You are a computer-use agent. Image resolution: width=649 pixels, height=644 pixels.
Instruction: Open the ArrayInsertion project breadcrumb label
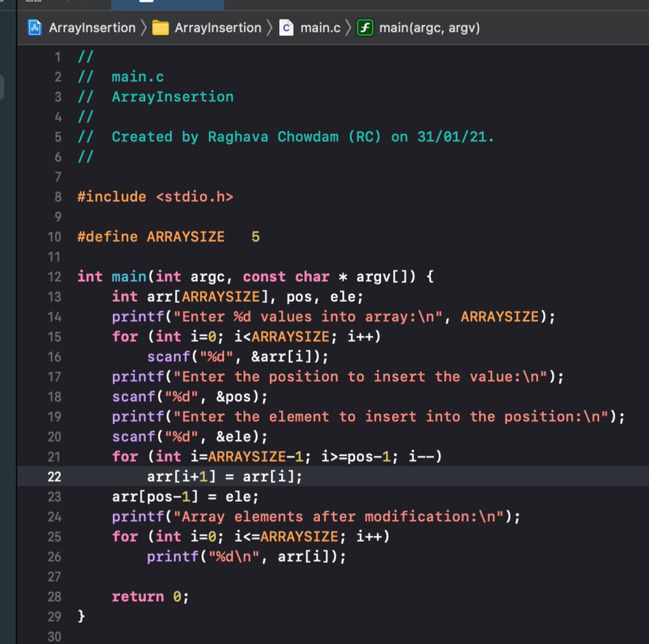(92, 28)
